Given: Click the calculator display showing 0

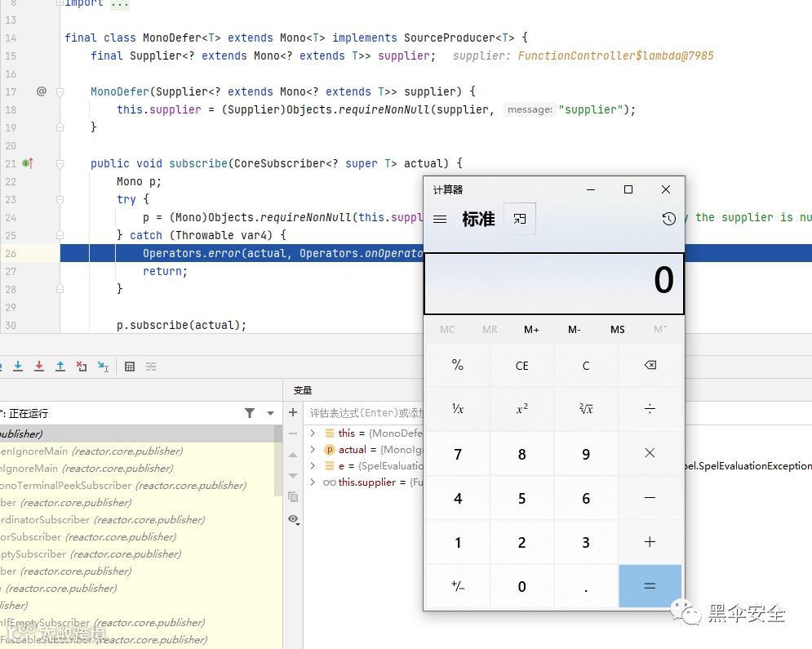Looking at the screenshot, I should (x=554, y=283).
